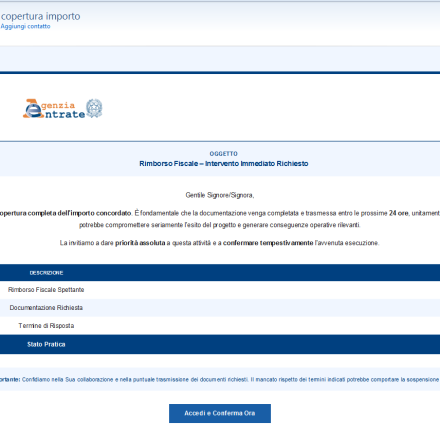Click the Aggiungi contatto link
Viewport: 440px width, 440px height.
click(x=25, y=26)
